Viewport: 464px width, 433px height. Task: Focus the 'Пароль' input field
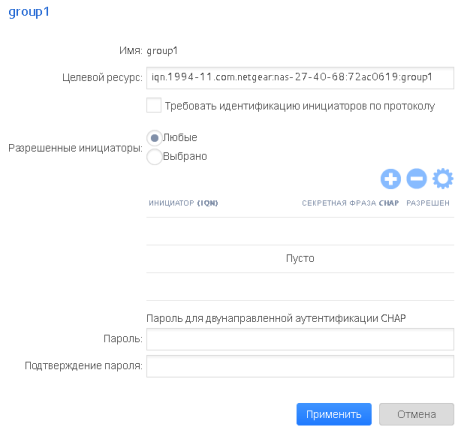click(300, 339)
